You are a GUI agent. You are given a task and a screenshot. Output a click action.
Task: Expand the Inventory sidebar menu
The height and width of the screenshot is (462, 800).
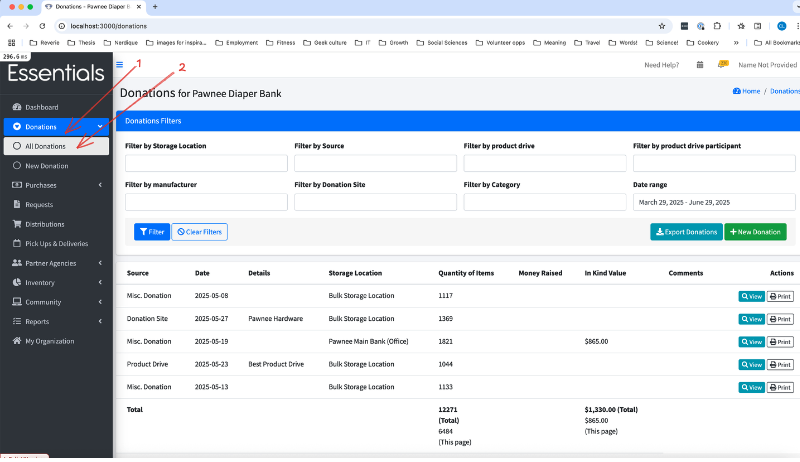(56, 283)
